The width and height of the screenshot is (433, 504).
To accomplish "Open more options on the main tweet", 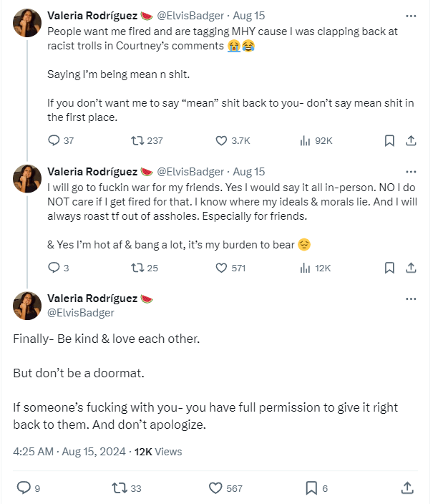I will 411,299.
